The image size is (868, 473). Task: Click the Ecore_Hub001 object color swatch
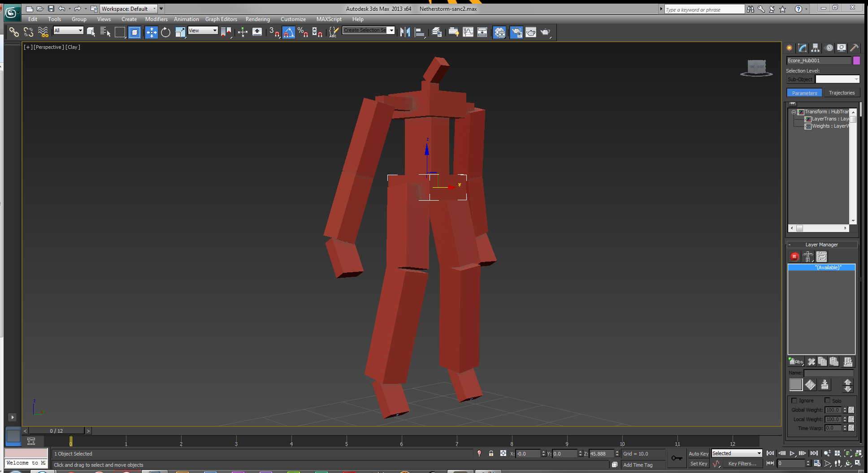[x=856, y=60]
